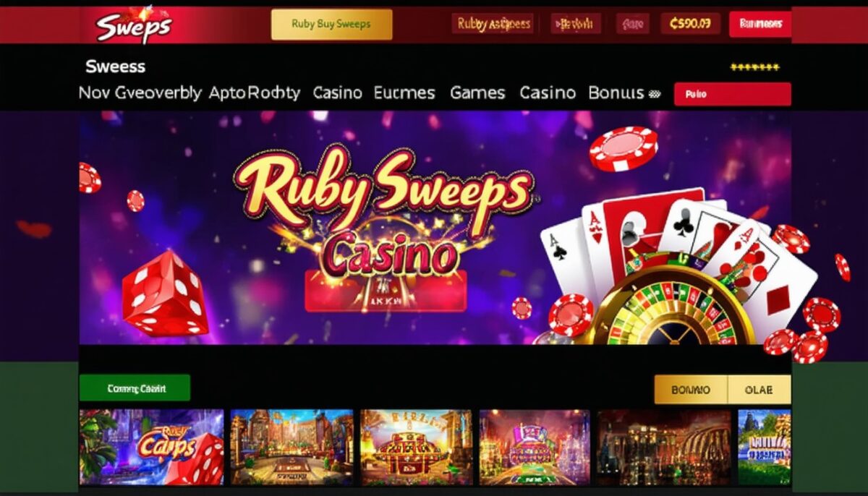Click the red button at header right
This screenshot has width=868, height=496.
pyautogui.click(x=760, y=24)
